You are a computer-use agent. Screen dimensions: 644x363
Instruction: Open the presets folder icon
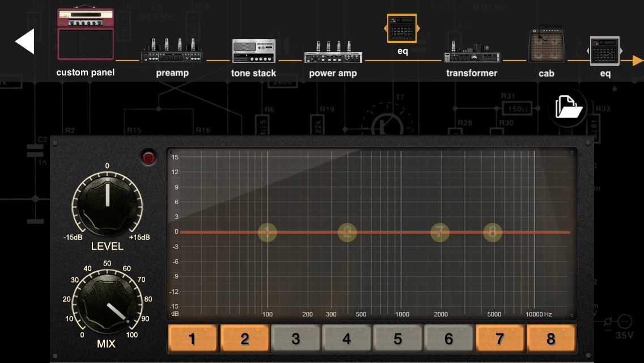point(567,107)
